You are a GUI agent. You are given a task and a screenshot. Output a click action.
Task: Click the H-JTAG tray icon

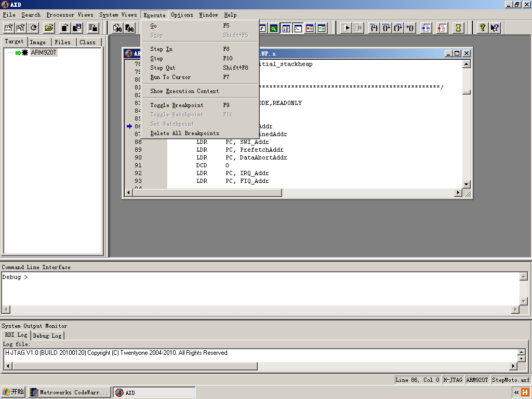(525, 393)
